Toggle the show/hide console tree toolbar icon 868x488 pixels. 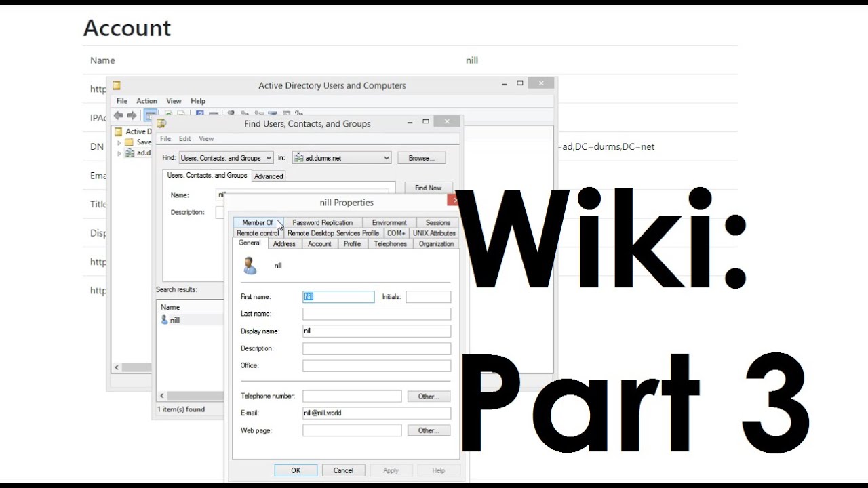(x=150, y=115)
